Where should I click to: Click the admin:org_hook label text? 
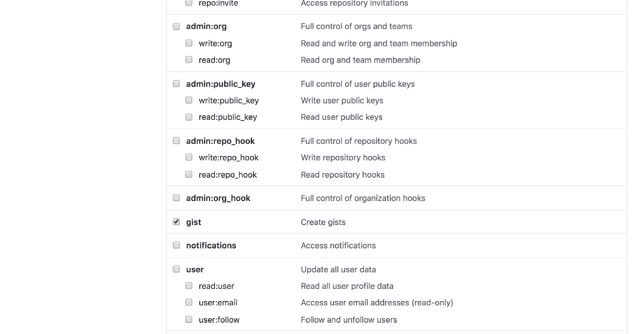(x=218, y=198)
